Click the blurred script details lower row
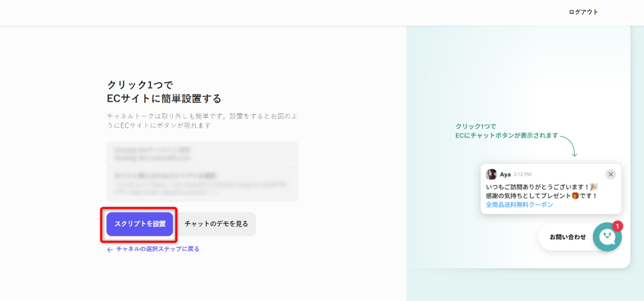 (203, 184)
